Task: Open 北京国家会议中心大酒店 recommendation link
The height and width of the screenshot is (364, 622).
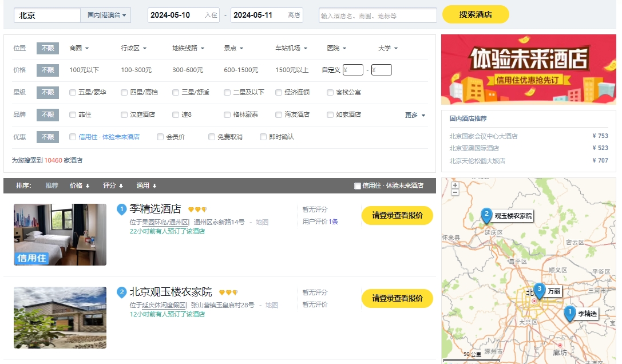Action: [484, 136]
